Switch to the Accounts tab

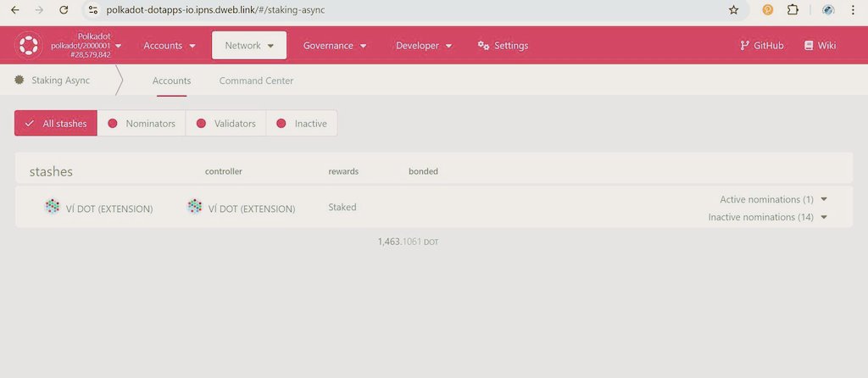[x=171, y=81]
